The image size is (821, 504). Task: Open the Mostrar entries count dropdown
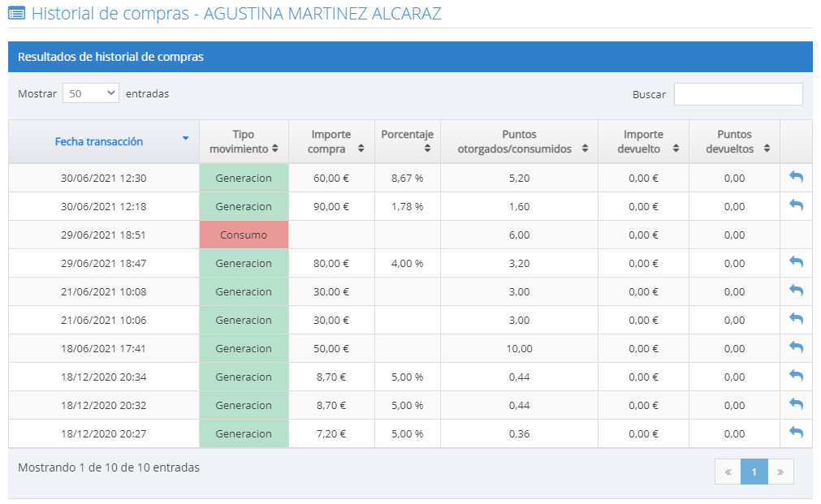tap(90, 93)
